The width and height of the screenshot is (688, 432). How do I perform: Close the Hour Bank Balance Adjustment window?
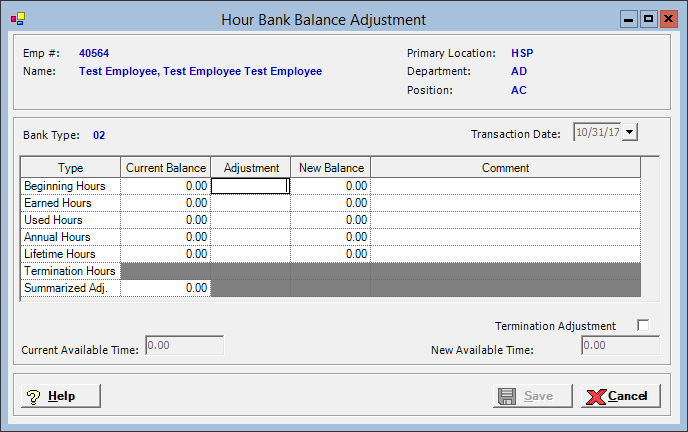(669, 19)
